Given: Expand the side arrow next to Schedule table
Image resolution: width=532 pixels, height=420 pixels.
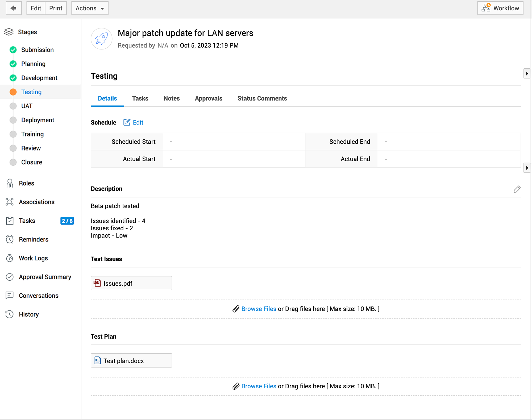Looking at the screenshot, I should 527,168.
